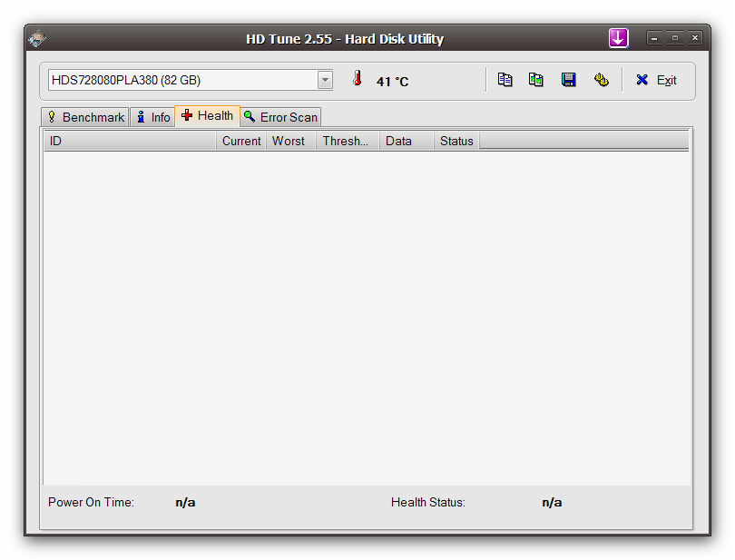Viewport: 735px width, 560px height.
Task: Sort by the Status column header
Action: pos(456,142)
